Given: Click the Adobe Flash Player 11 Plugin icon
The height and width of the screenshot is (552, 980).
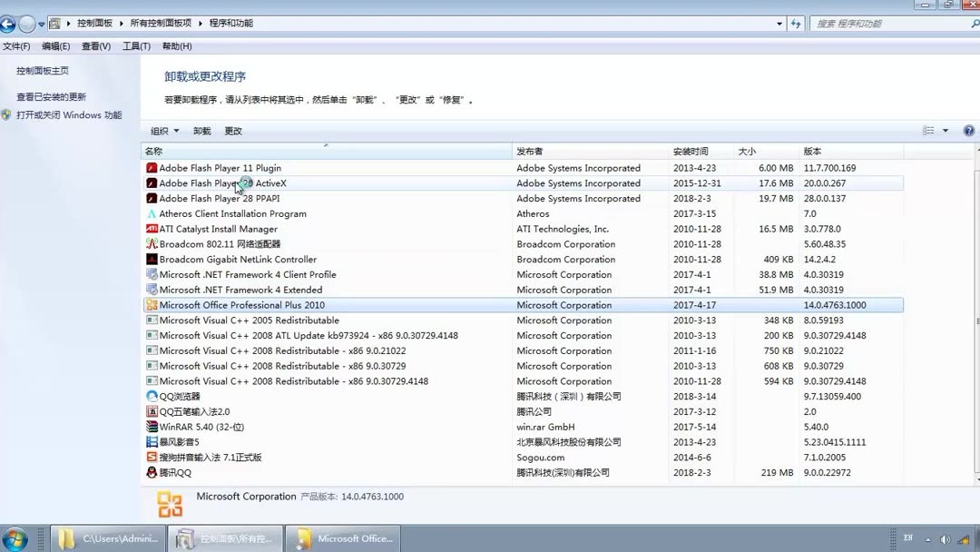Looking at the screenshot, I should click(153, 168).
